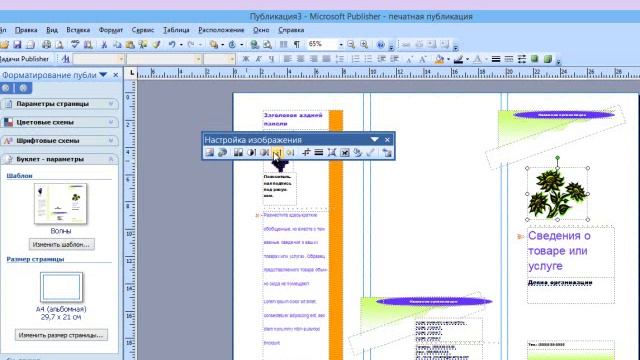Click the Изменить шаблон... button

(62, 244)
